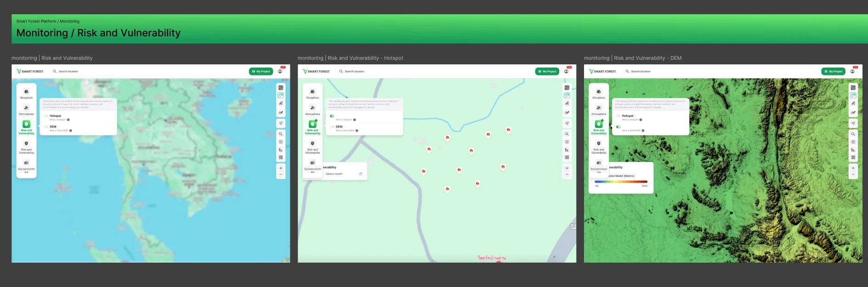The image size is (868, 287).
Task: Click the uppermost fire hotspot marker on the map
Action: [x=508, y=130]
